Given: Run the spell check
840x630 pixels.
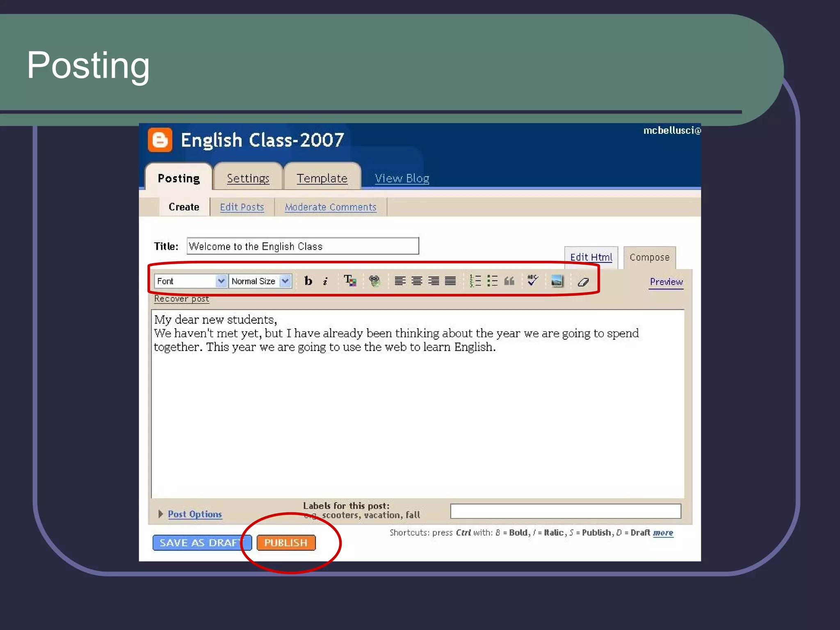Looking at the screenshot, I should (x=532, y=281).
